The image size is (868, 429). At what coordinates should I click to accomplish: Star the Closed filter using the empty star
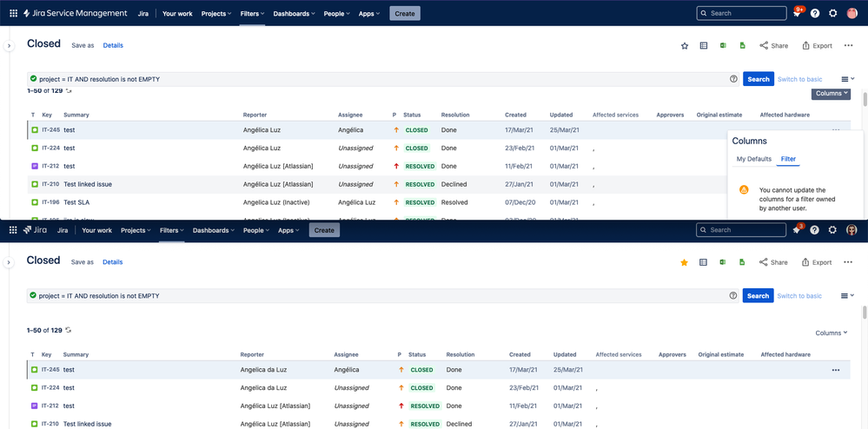tap(685, 45)
